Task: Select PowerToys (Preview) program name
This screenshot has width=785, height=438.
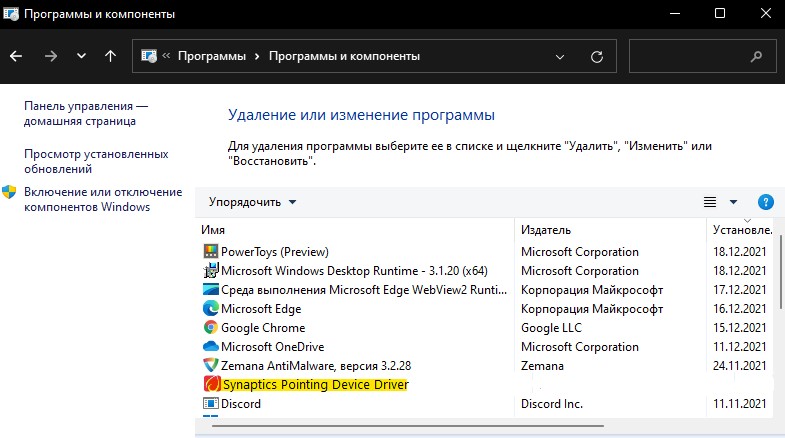Action: [x=275, y=252]
